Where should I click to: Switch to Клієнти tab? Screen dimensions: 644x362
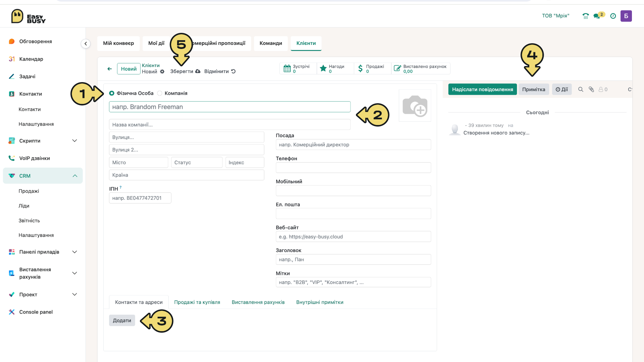point(306,43)
